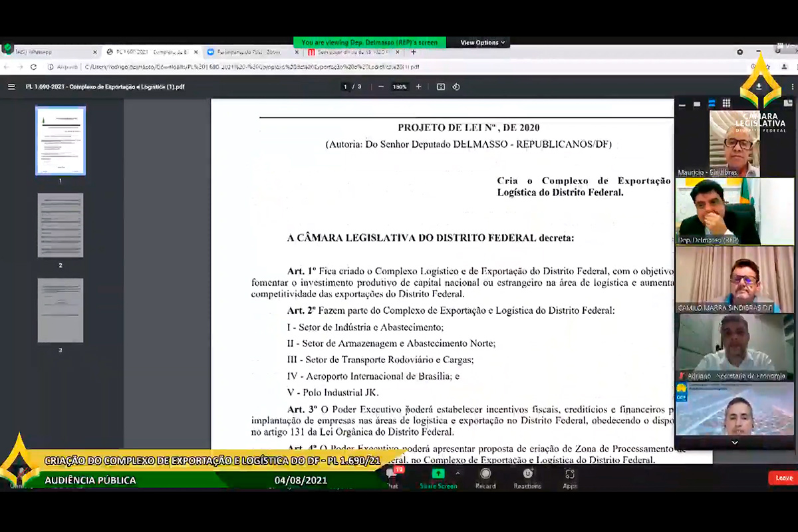Open the PDF viewer sidebar menu icon
Viewport: 798px width, 532px height.
(x=11, y=86)
